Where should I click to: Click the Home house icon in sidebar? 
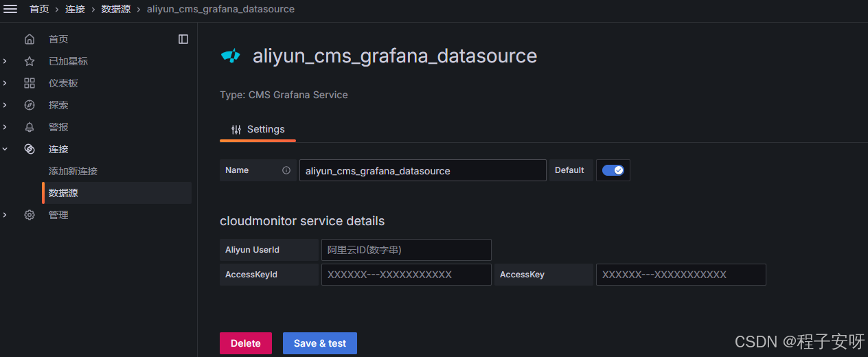[x=30, y=39]
